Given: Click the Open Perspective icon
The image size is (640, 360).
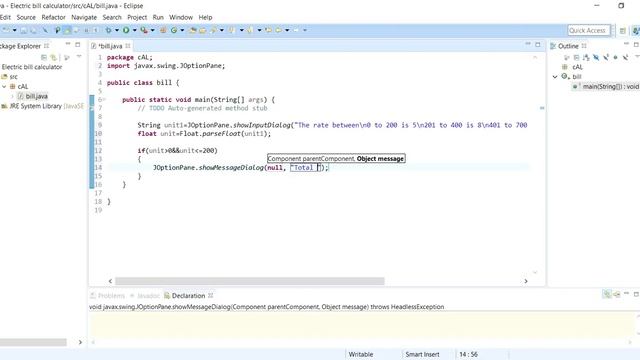Looking at the screenshot, I should pyautogui.click(x=622, y=31).
